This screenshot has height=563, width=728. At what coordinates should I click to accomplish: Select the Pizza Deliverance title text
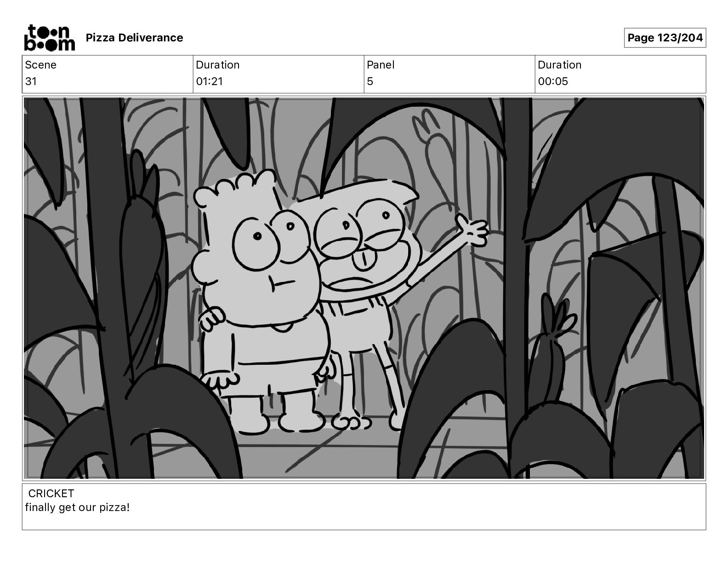[134, 38]
